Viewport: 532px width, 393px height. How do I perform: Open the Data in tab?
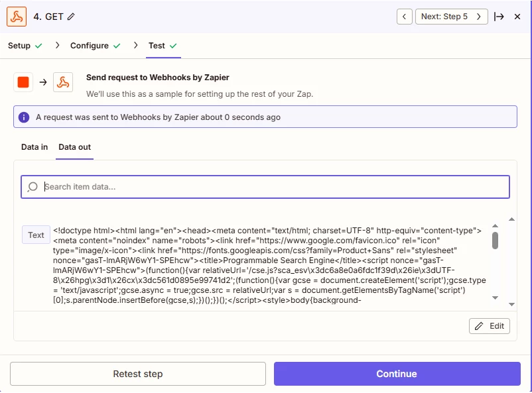coord(34,147)
